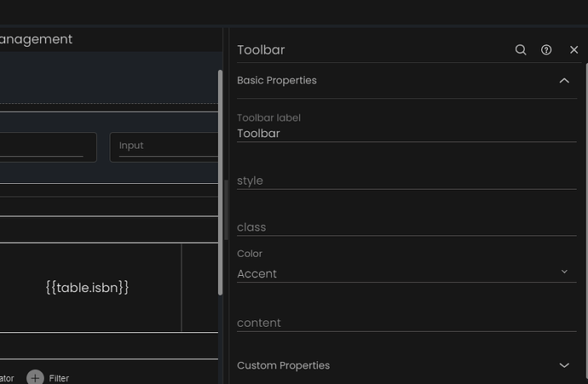The image size is (588, 384).
Task: Add a filter with the plus icon
Action: [x=35, y=378]
